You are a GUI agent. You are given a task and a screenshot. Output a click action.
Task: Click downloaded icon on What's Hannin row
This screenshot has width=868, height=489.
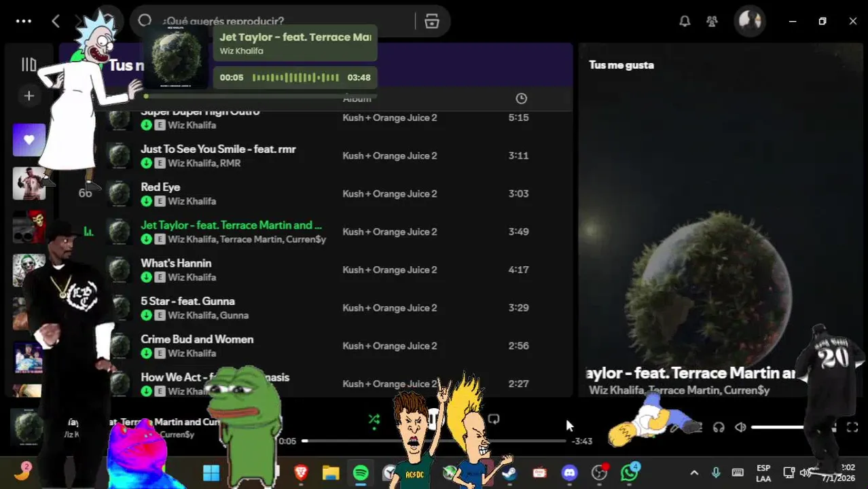click(146, 277)
